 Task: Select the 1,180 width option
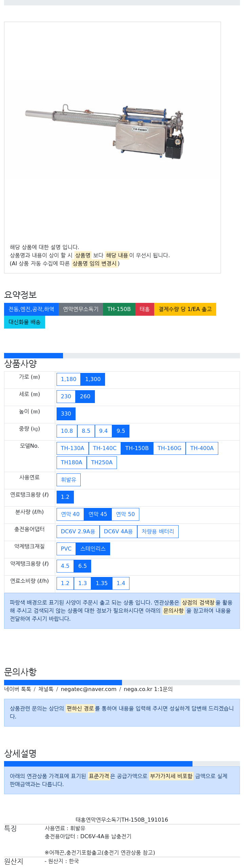point(68,379)
